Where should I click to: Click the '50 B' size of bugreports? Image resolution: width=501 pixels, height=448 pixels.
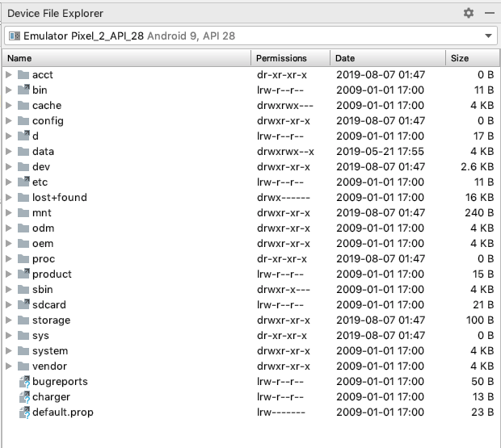(x=482, y=381)
